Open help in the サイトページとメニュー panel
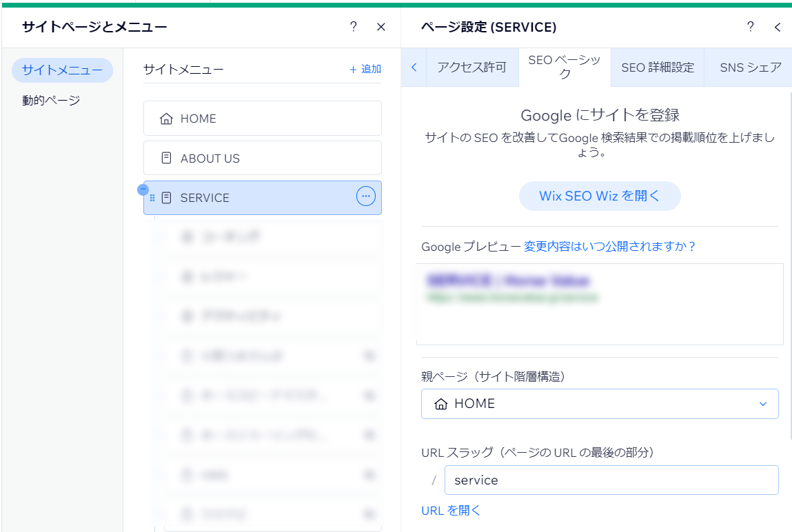Image resolution: width=792 pixels, height=532 pixels. coord(354,27)
